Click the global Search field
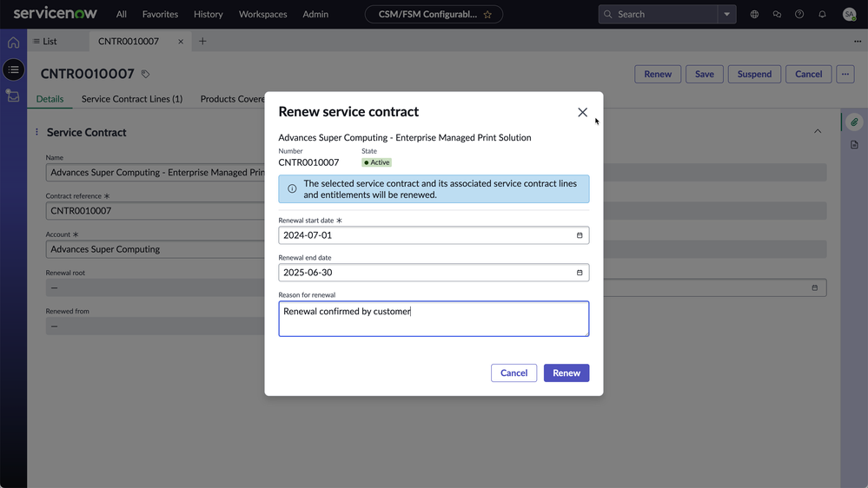868x488 pixels. [x=659, y=15]
